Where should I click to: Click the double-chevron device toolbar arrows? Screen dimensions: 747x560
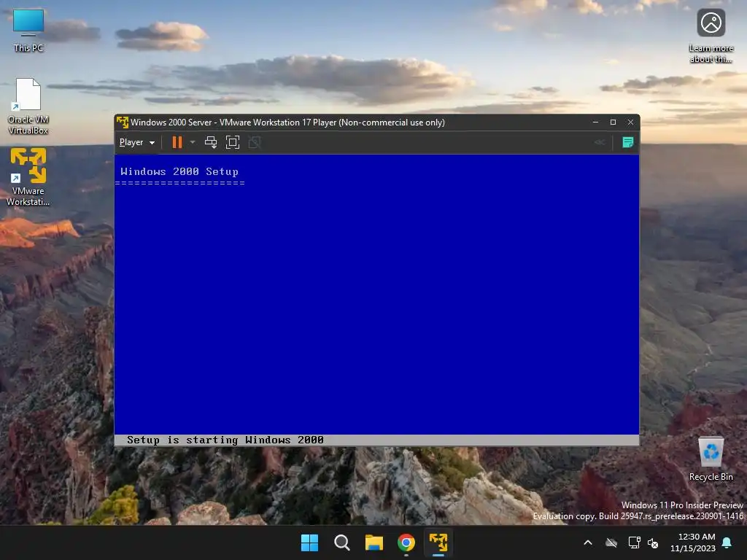click(600, 142)
